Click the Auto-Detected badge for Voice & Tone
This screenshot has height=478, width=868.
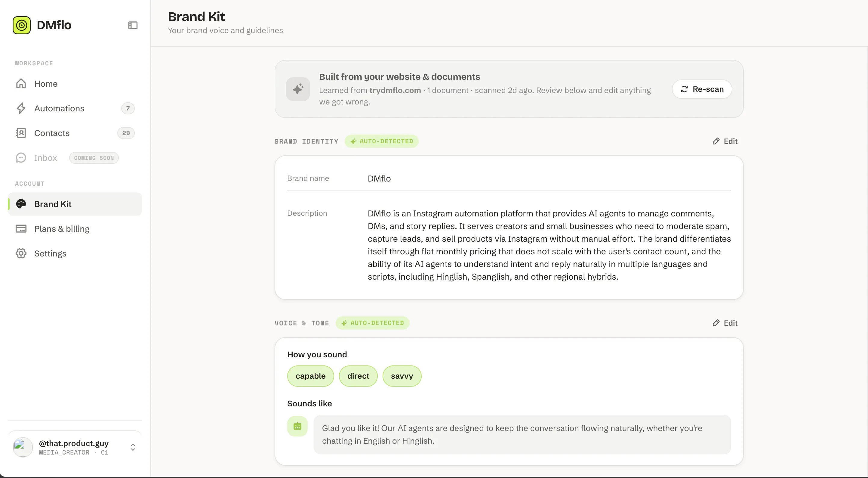[372, 323]
